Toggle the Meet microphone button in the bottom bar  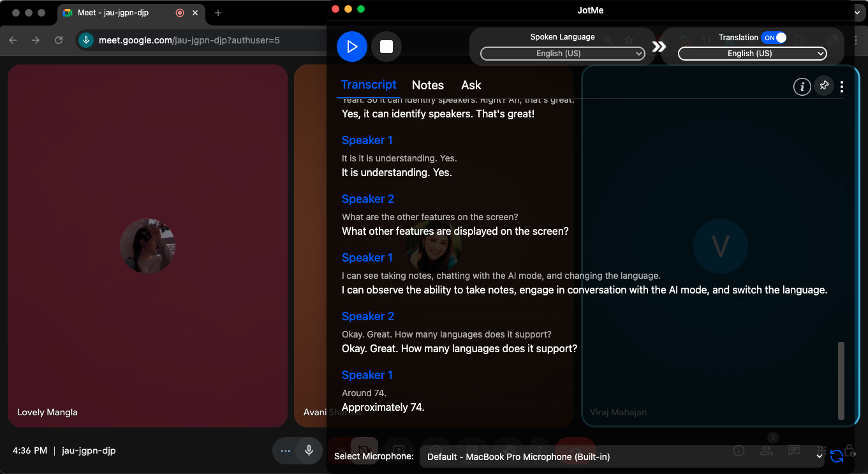309,450
